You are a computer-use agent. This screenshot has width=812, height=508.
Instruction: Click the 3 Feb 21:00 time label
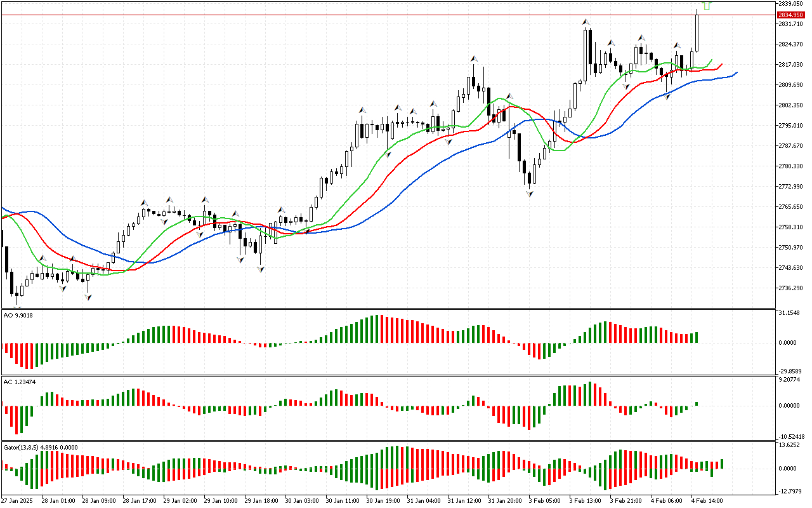(x=625, y=501)
